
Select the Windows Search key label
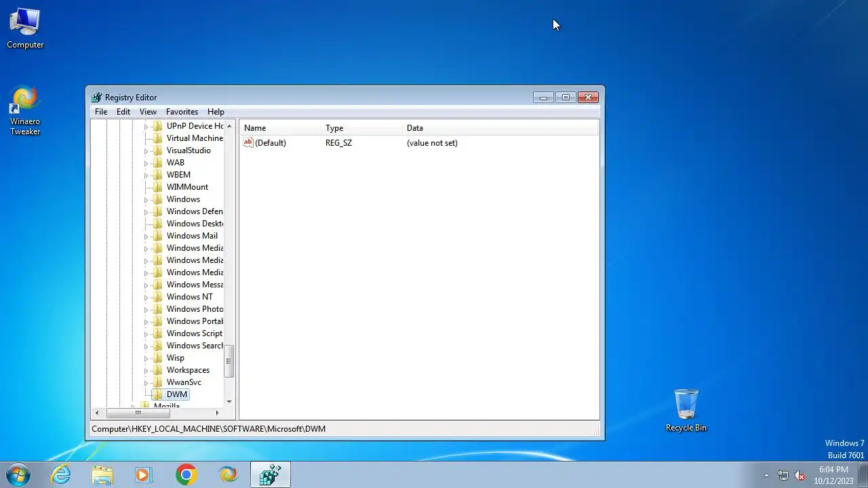pos(195,346)
